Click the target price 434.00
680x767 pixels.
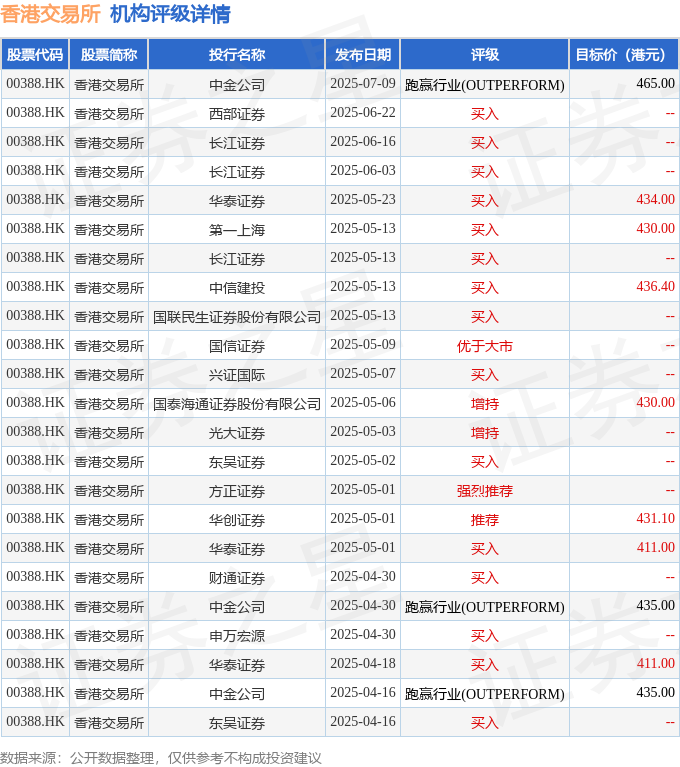click(656, 199)
